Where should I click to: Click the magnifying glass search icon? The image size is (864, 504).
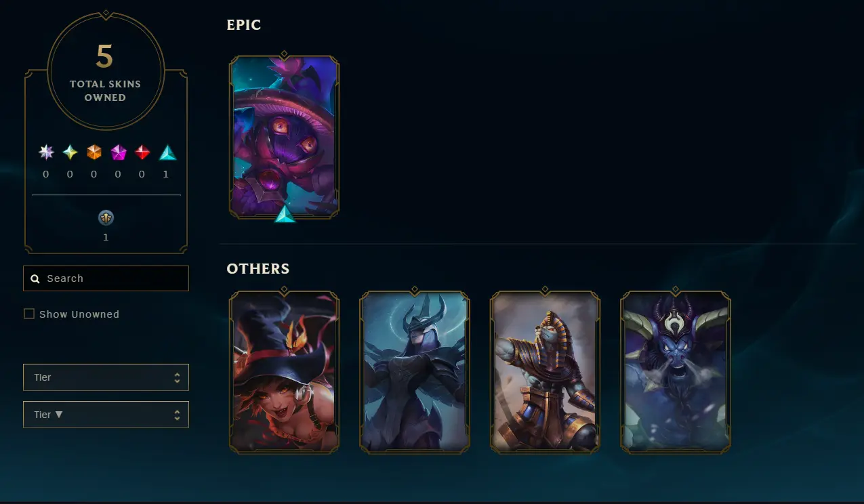click(35, 278)
